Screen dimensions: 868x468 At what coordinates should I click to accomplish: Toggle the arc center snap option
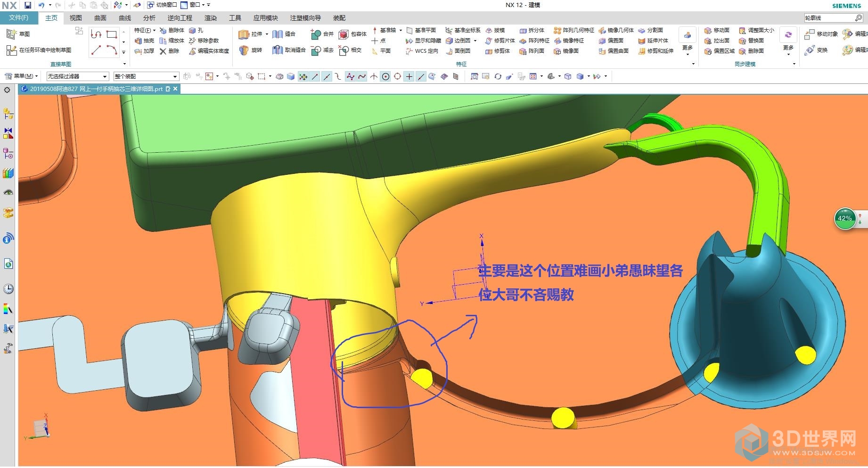(x=385, y=76)
